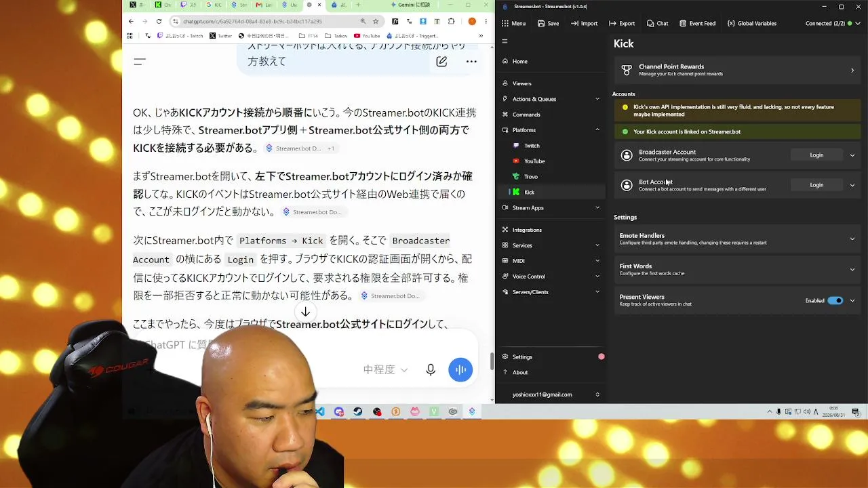Open the YouTube bookmark in the browser
868x488 pixels.
367,36
